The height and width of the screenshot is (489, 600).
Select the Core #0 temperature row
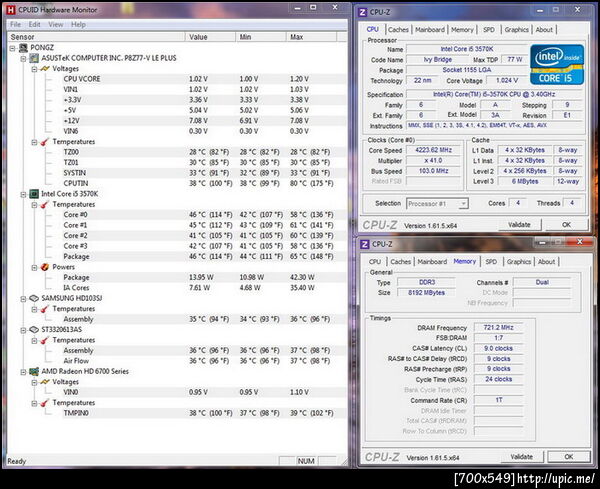198,215
